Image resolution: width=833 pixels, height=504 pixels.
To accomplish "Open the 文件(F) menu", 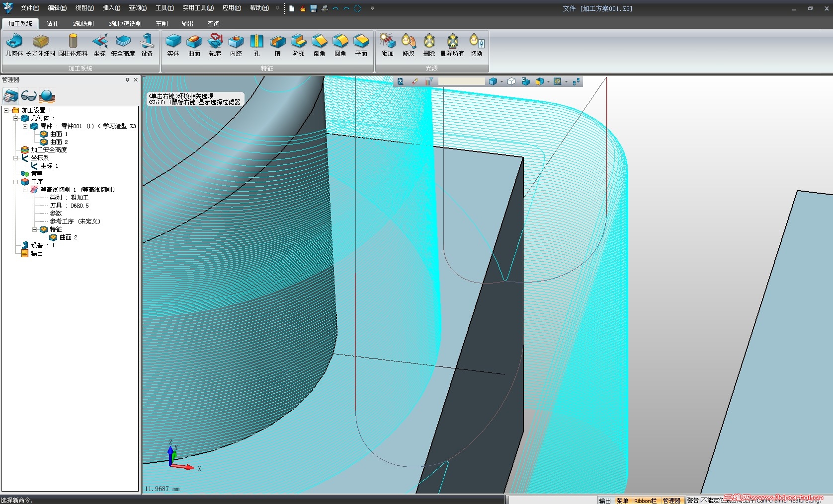I will (30, 8).
